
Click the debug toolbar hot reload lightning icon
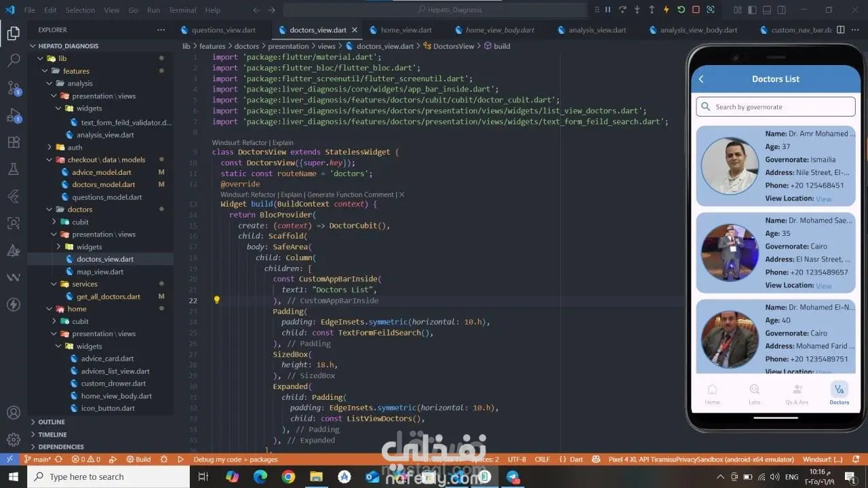[x=666, y=10]
